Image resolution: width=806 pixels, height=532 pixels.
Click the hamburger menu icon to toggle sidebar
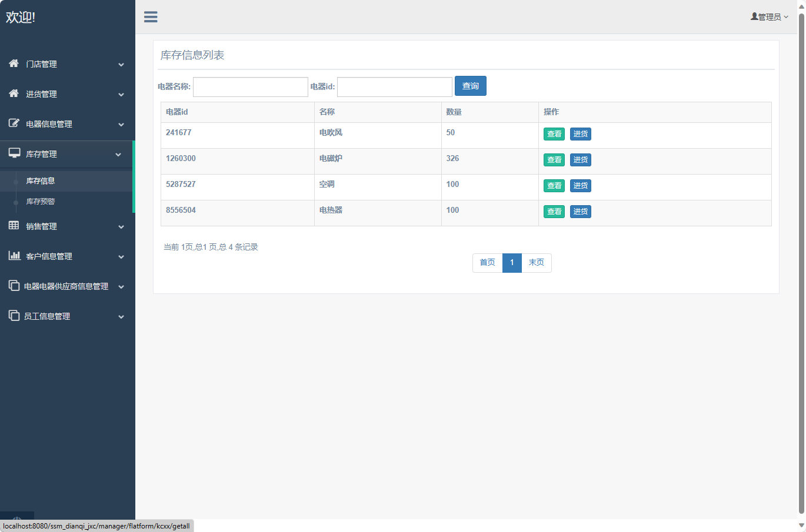coord(151,17)
